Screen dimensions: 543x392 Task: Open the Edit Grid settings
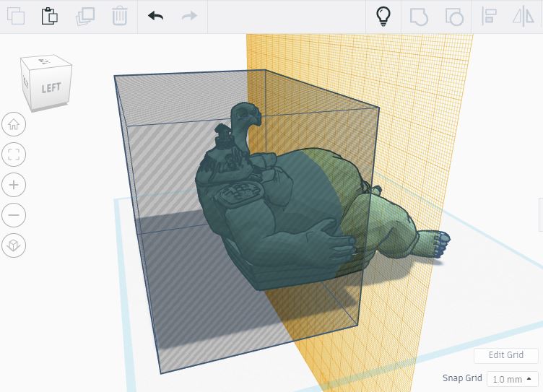(506, 355)
